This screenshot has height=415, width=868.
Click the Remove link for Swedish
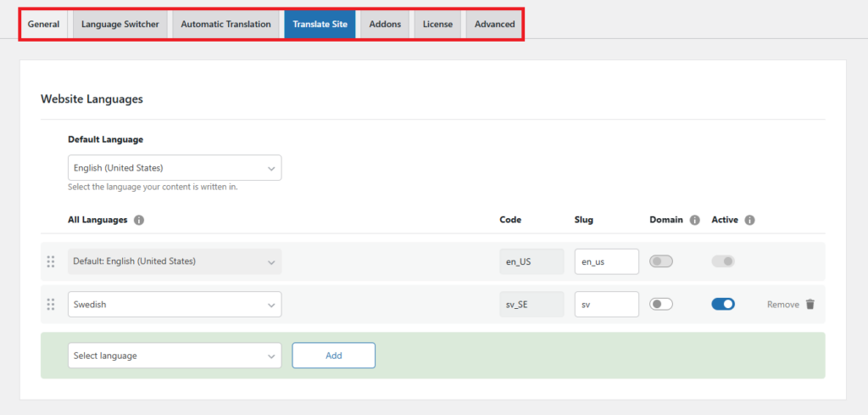point(782,304)
